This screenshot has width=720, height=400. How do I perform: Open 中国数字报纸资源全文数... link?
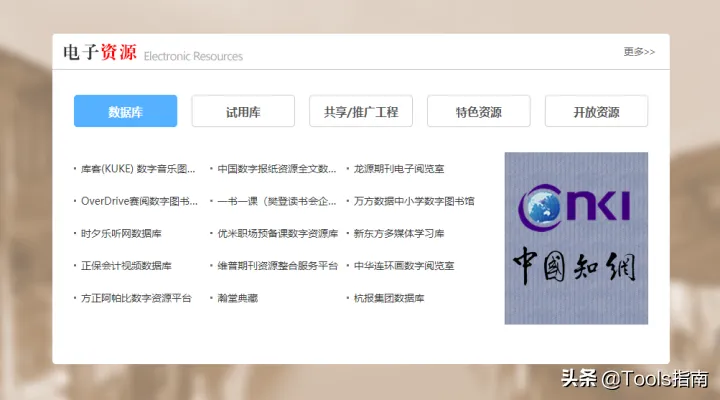tap(277, 169)
